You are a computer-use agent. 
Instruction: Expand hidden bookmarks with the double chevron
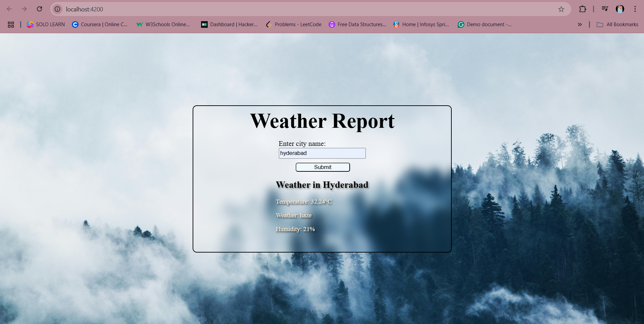click(x=580, y=24)
